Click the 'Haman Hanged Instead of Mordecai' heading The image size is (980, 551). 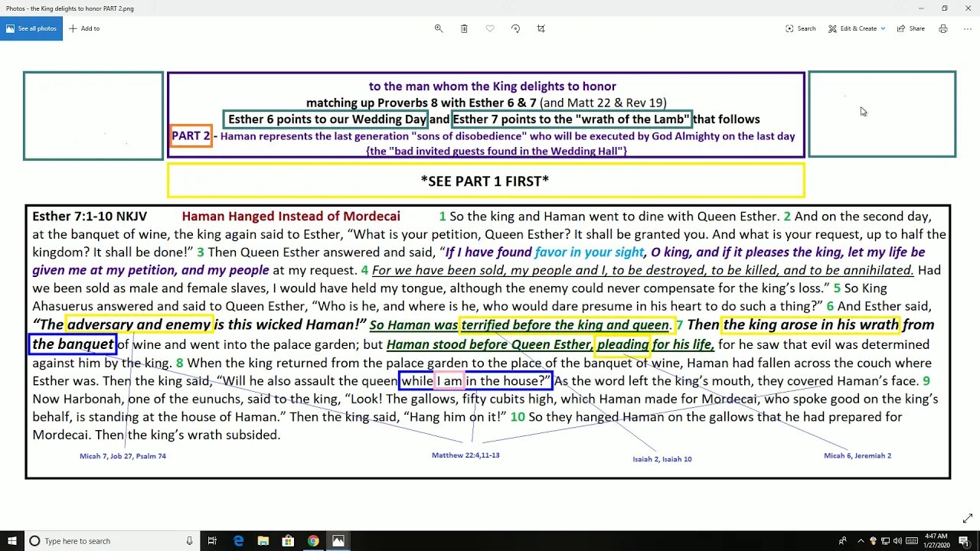coord(291,217)
